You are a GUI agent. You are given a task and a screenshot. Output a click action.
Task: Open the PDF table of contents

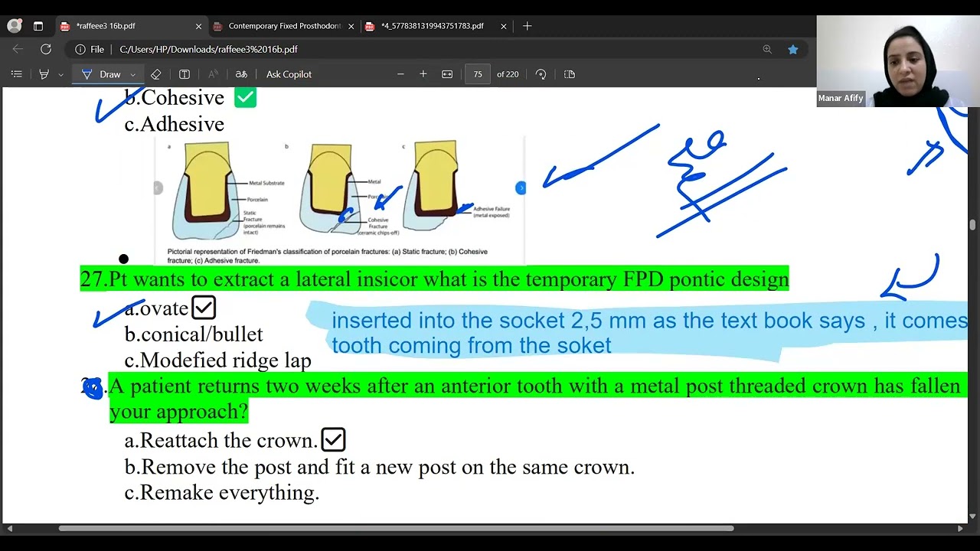pyautogui.click(x=17, y=74)
